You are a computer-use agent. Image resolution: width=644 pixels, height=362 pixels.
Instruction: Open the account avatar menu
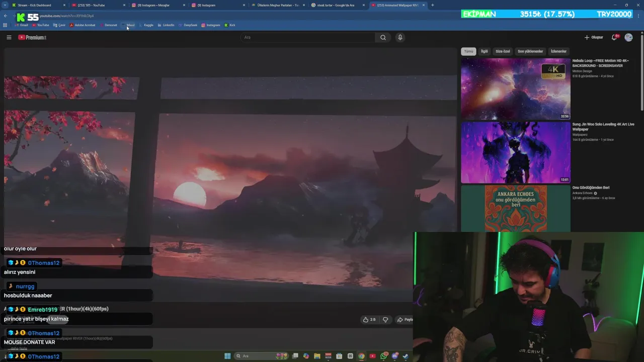click(x=628, y=37)
